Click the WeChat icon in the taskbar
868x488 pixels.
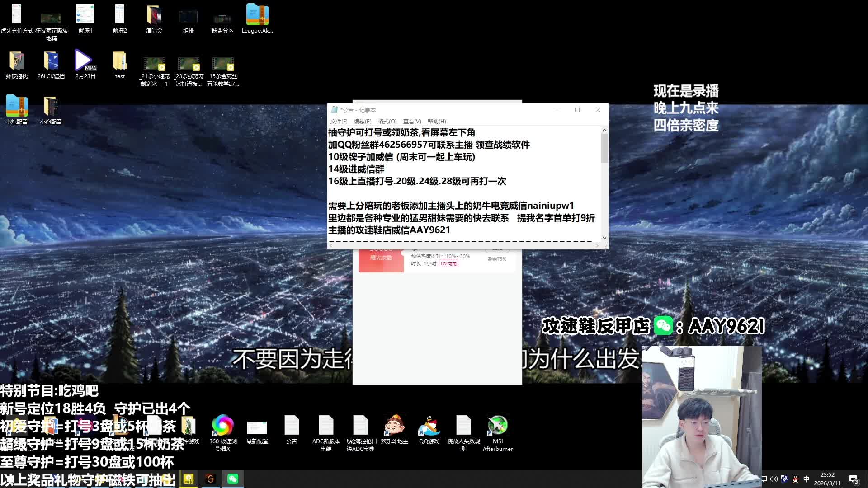coord(233,479)
